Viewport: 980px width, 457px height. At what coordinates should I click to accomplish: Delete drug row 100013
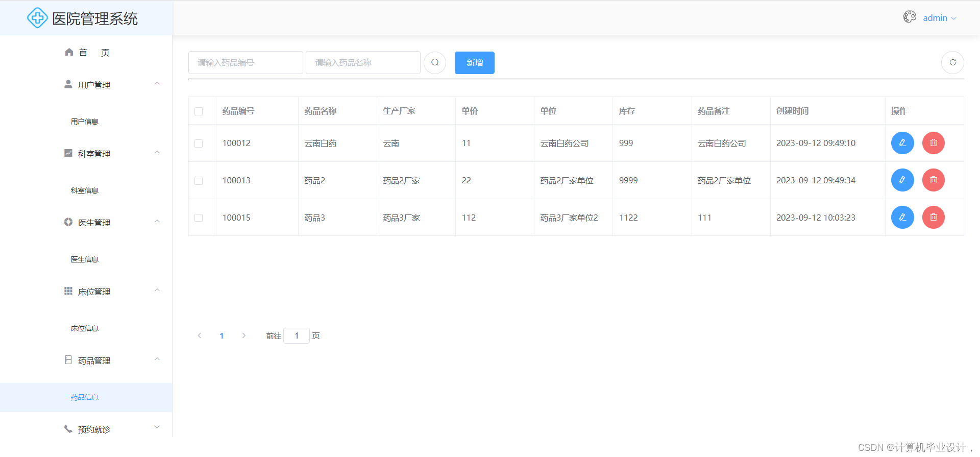934,180
